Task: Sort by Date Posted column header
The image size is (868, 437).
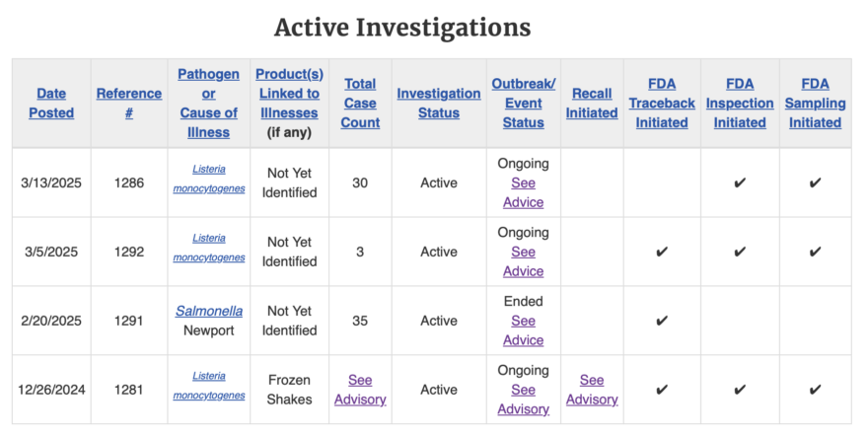Action: pos(51,103)
